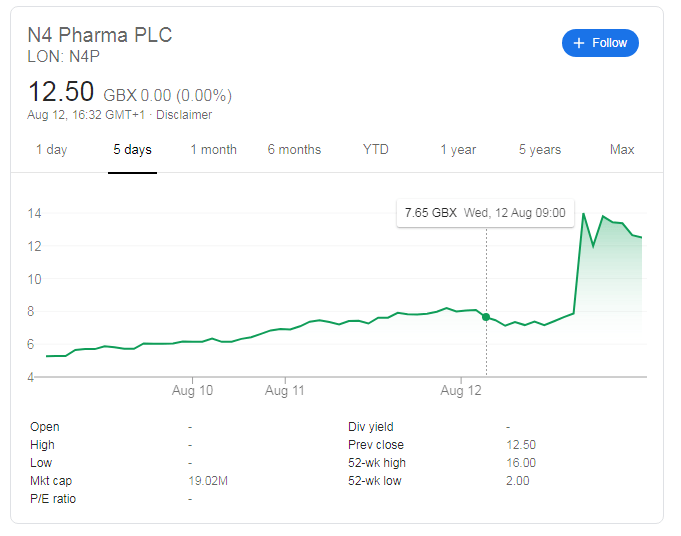This screenshot has height=536, width=681.
Task: Click the plus icon in Follow
Action: [579, 43]
